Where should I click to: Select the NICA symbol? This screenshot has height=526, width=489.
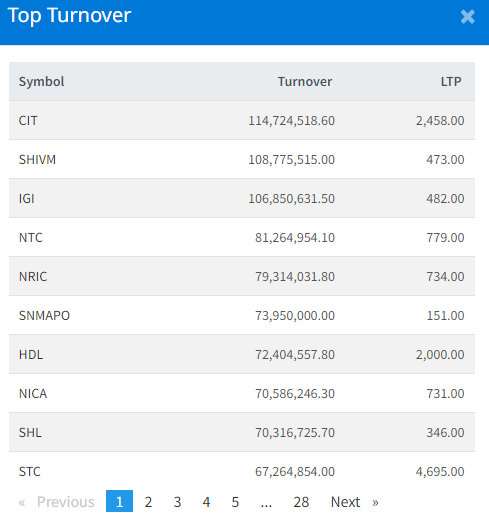click(x=33, y=393)
